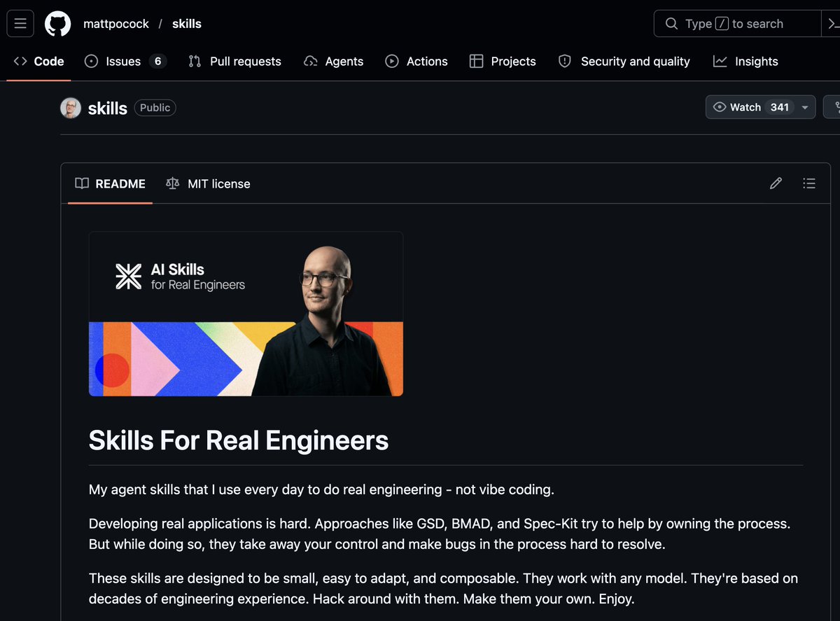Click the shield icon on Security tab
840x621 pixels.
click(x=564, y=62)
